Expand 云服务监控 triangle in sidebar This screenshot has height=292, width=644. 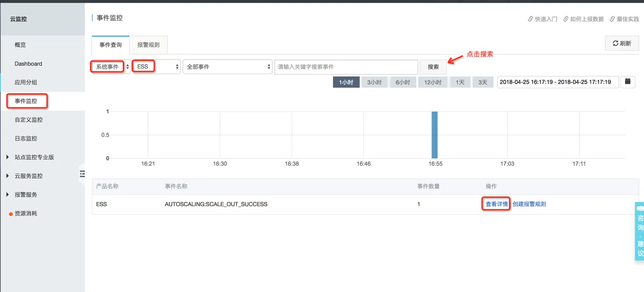(x=7, y=176)
